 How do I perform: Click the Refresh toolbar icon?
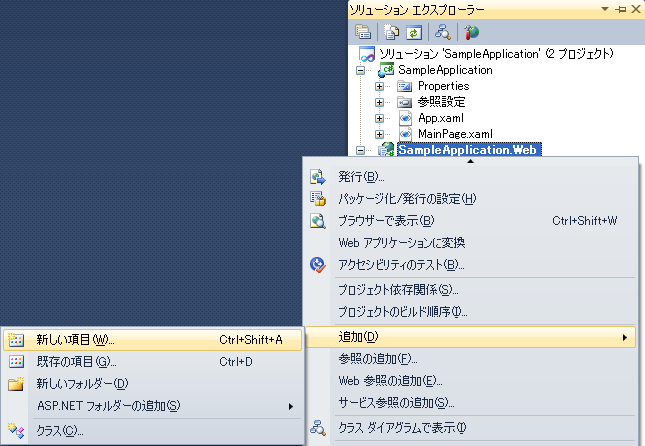point(414,32)
